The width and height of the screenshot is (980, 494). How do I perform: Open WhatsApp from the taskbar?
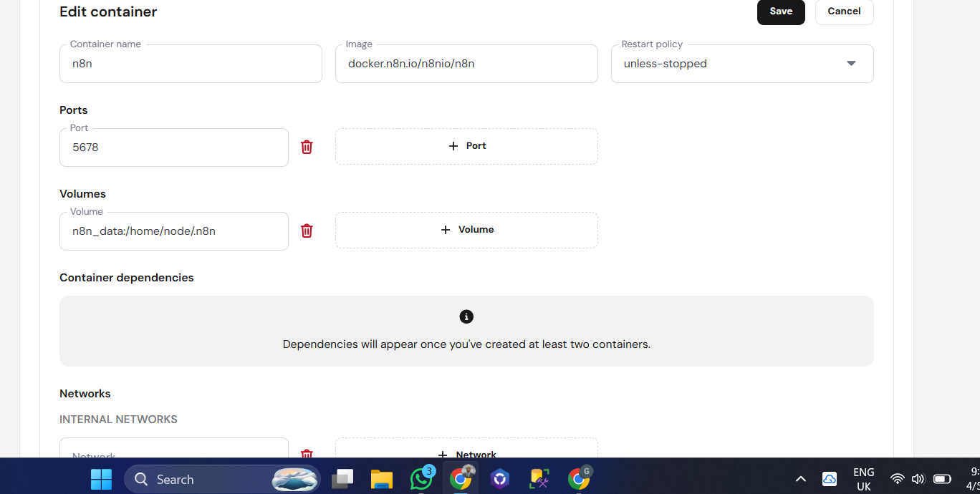click(x=421, y=478)
